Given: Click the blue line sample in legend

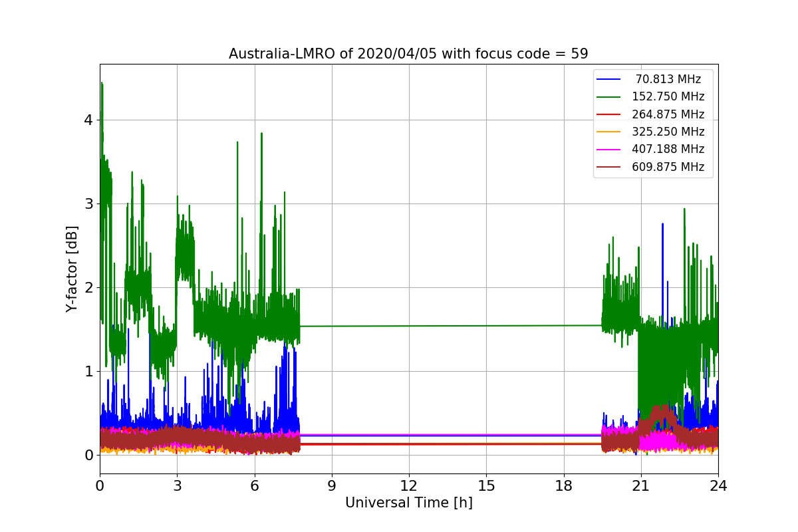Looking at the screenshot, I should pyautogui.click(x=609, y=79).
